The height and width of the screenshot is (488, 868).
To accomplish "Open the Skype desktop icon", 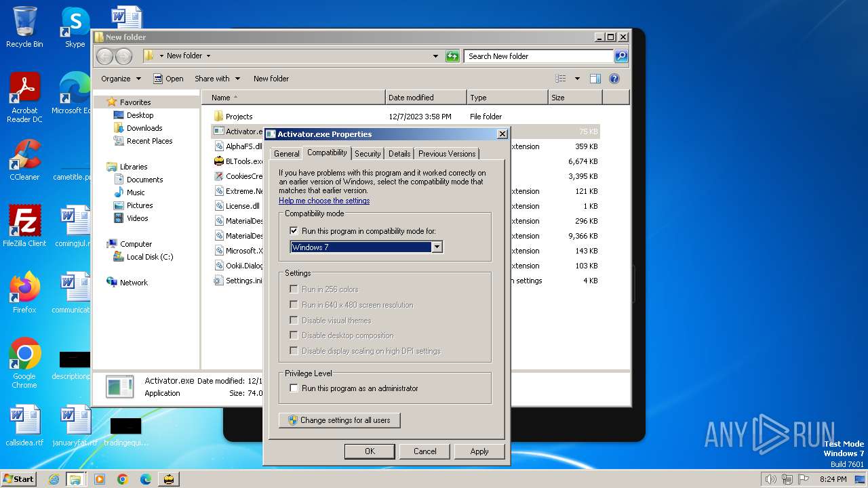I will [x=75, y=27].
